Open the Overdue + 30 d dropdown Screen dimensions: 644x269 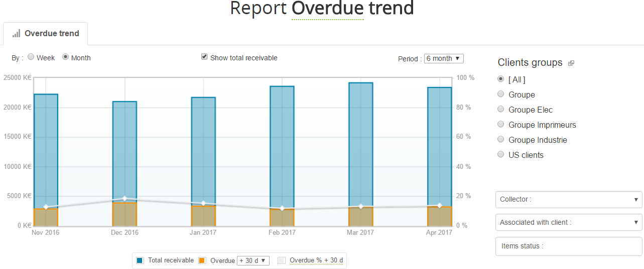coord(252,260)
